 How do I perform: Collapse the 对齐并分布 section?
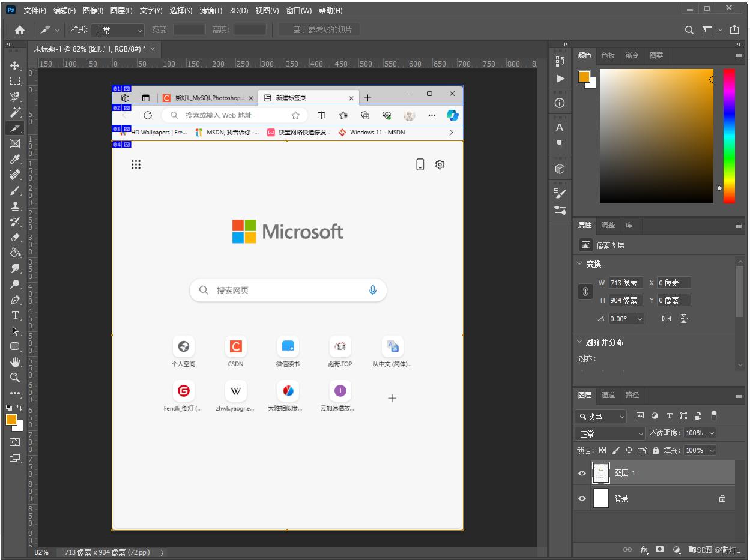click(579, 342)
